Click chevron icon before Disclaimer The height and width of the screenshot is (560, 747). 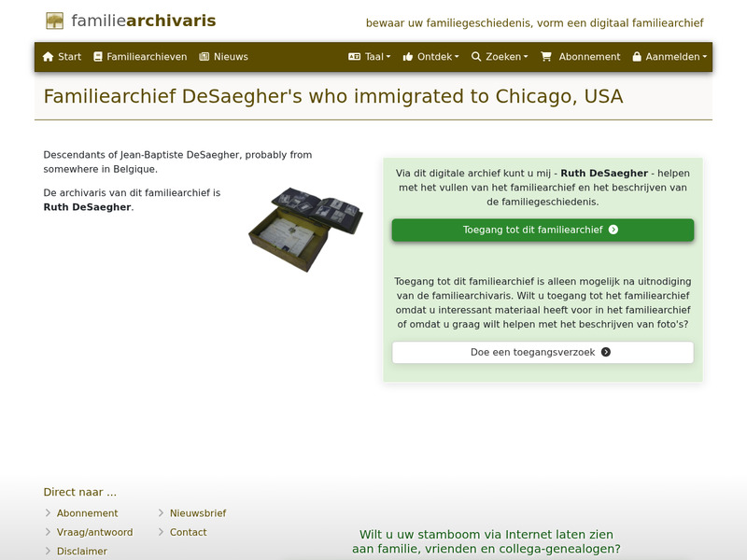[x=48, y=551]
